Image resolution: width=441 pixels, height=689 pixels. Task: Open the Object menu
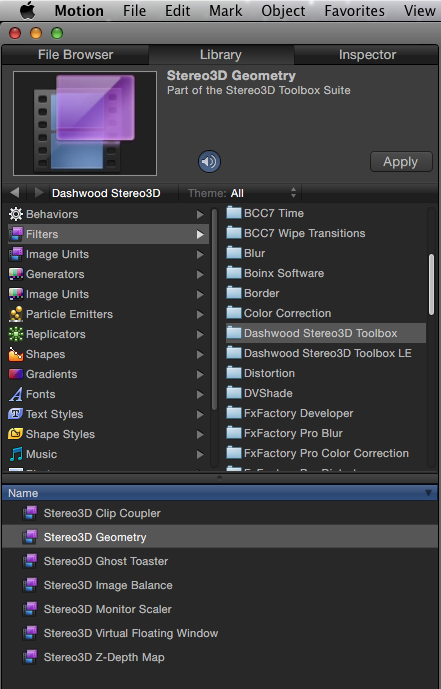[x=283, y=10]
